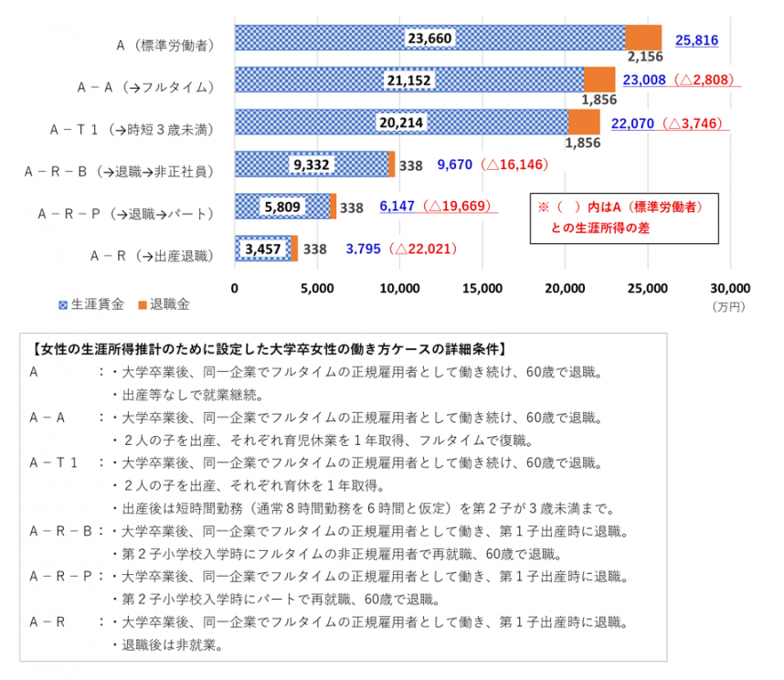Screen dimensions: 784x680
Task: Click the orange segment showing 1,856 beside A－A bar
Action: pos(599,80)
